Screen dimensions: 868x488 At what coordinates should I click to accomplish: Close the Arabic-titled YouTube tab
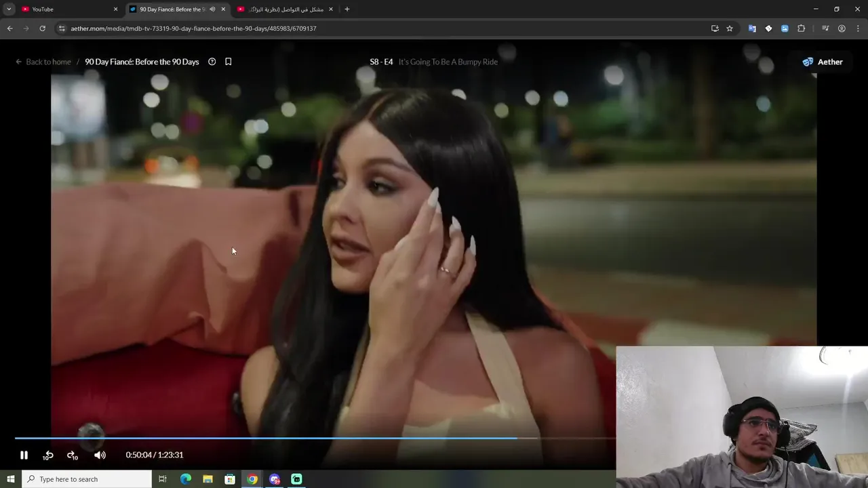[331, 9]
